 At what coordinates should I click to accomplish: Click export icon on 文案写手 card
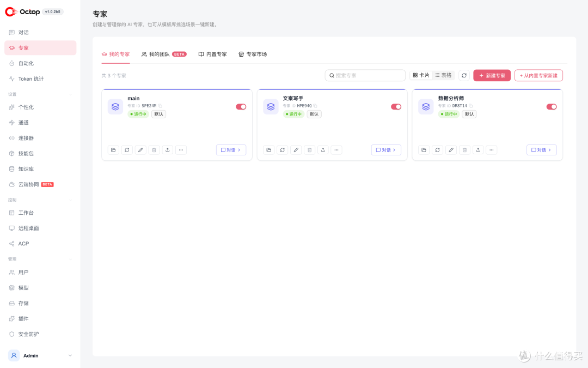click(x=323, y=150)
